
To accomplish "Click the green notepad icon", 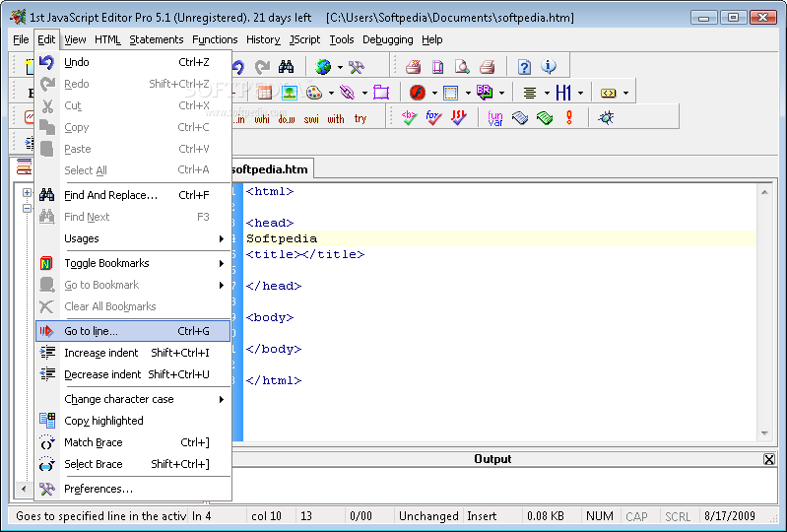I will click(545, 118).
